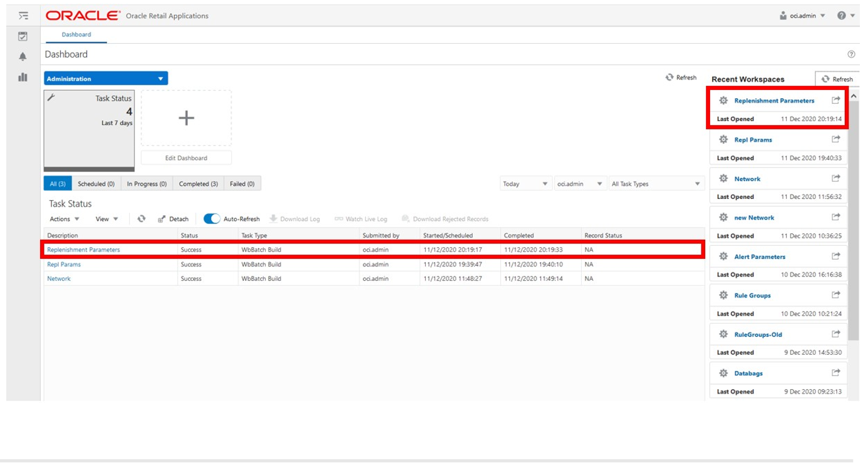
Task: Open the notifications bell
Action: click(23, 57)
